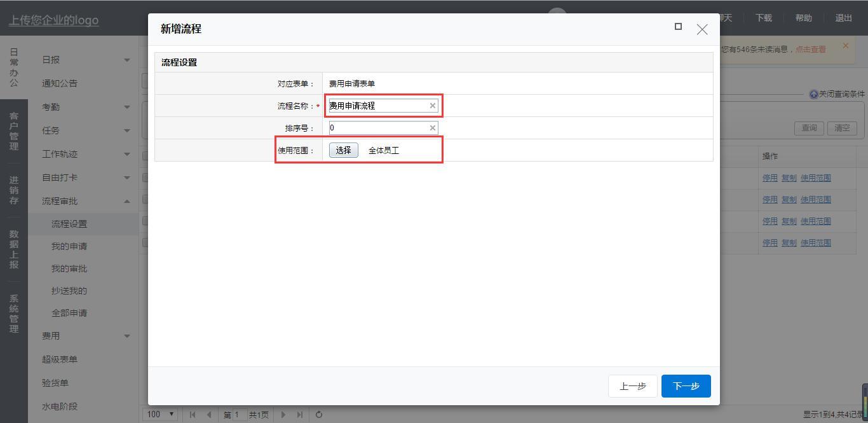Dismiss the unread messages notification banner
This screenshot has height=423, width=868.
click(845, 46)
